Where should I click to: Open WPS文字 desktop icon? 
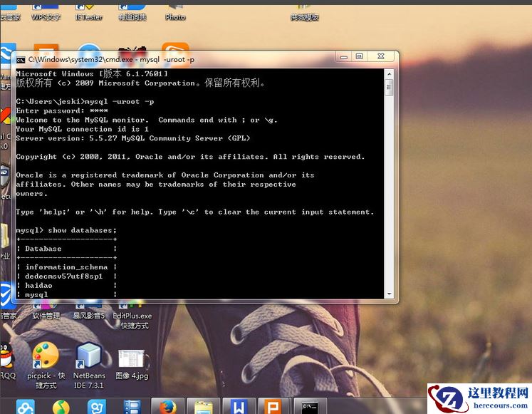pyautogui.click(x=46, y=13)
